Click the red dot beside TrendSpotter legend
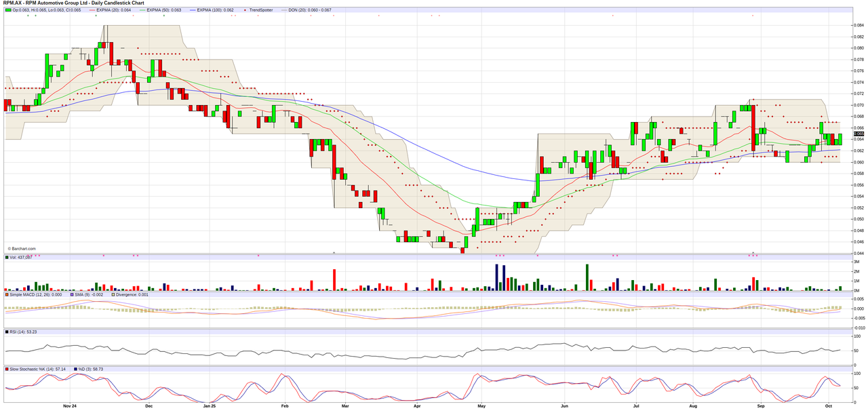The image size is (868, 417). point(245,9)
